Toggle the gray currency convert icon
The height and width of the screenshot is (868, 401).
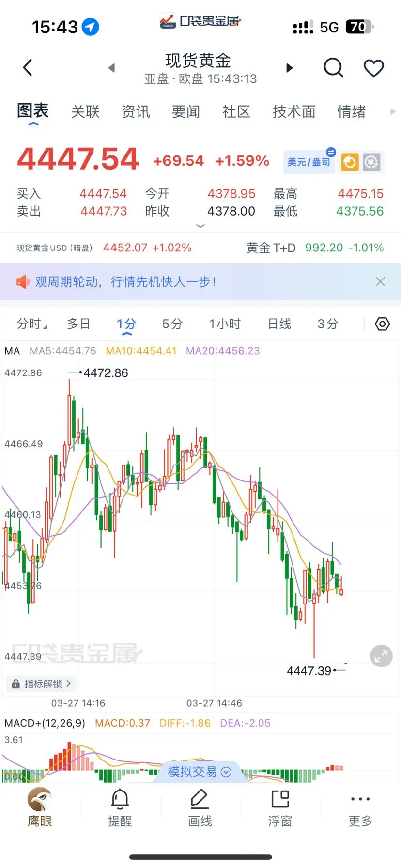point(371,162)
